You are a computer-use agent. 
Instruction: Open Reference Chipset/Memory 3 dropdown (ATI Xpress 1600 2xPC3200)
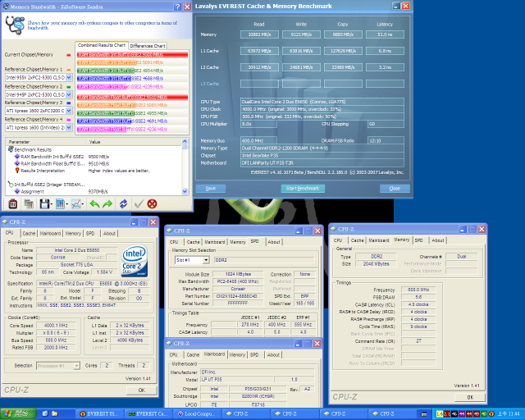tap(69, 111)
